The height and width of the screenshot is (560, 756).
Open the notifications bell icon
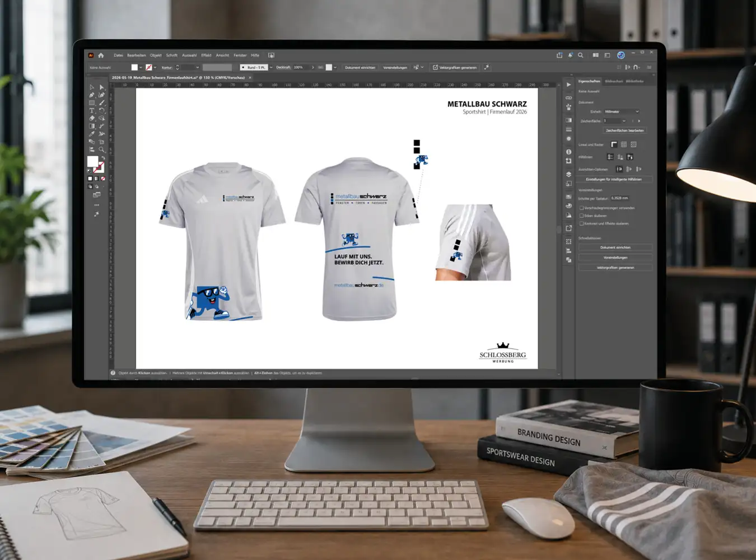570,55
